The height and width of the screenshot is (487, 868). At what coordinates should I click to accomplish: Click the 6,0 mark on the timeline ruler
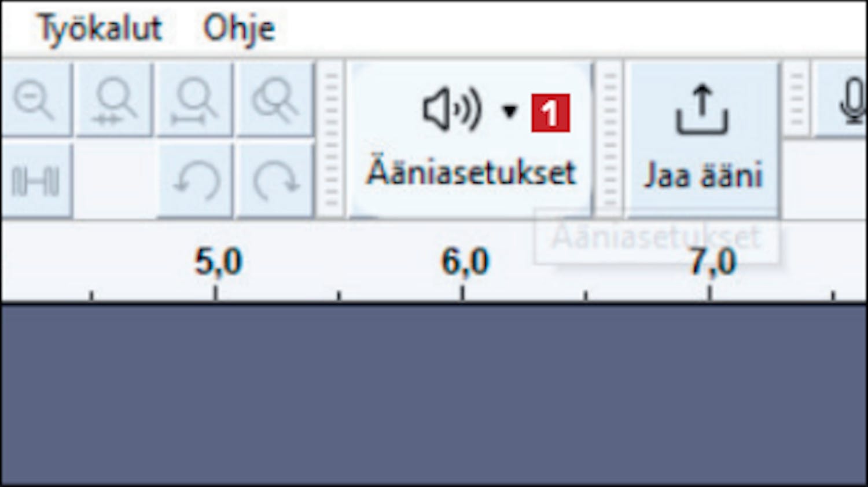(465, 262)
